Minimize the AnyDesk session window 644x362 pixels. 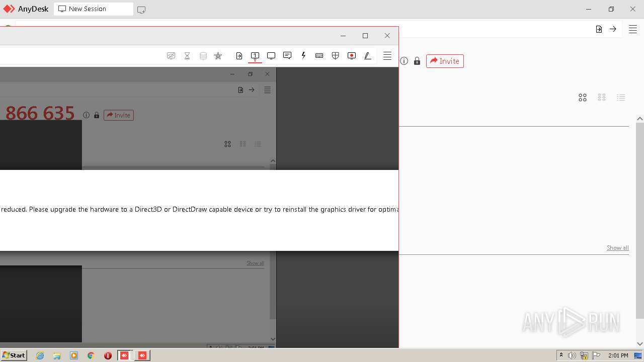(343, 36)
